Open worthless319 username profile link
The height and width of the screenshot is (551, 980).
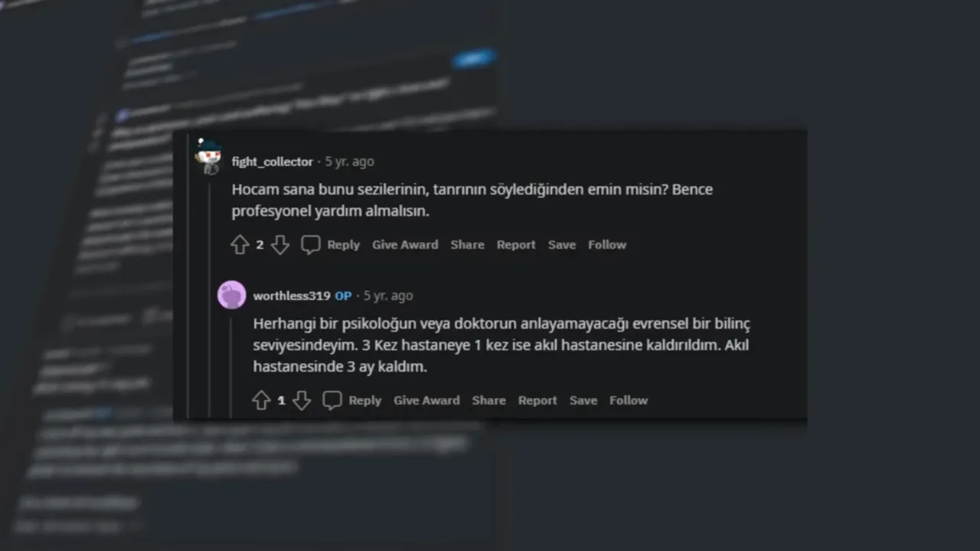coord(292,295)
